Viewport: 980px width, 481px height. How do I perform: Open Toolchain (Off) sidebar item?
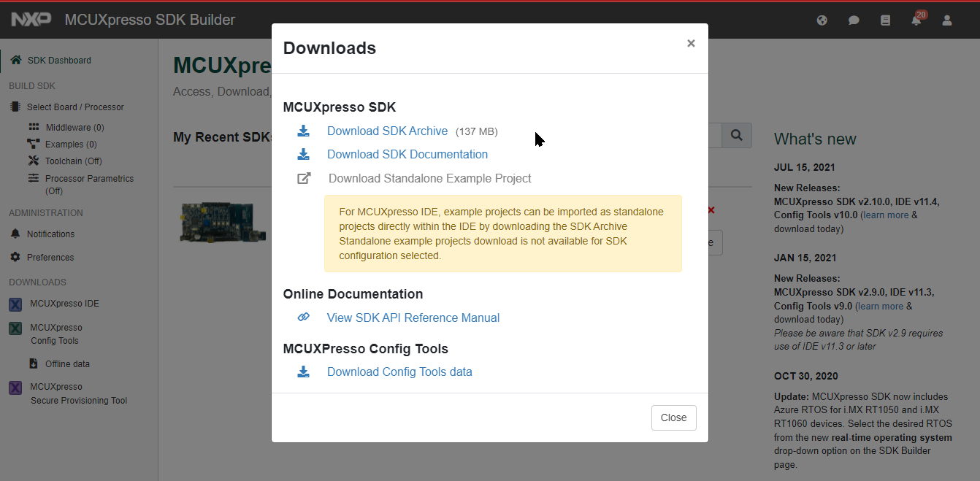(74, 161)
